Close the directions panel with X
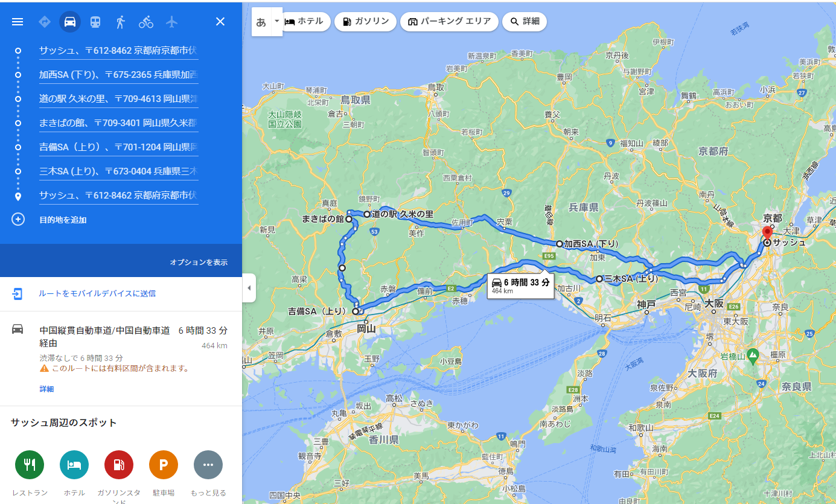This screenshot has height=504, width=836. click(220, 22)
